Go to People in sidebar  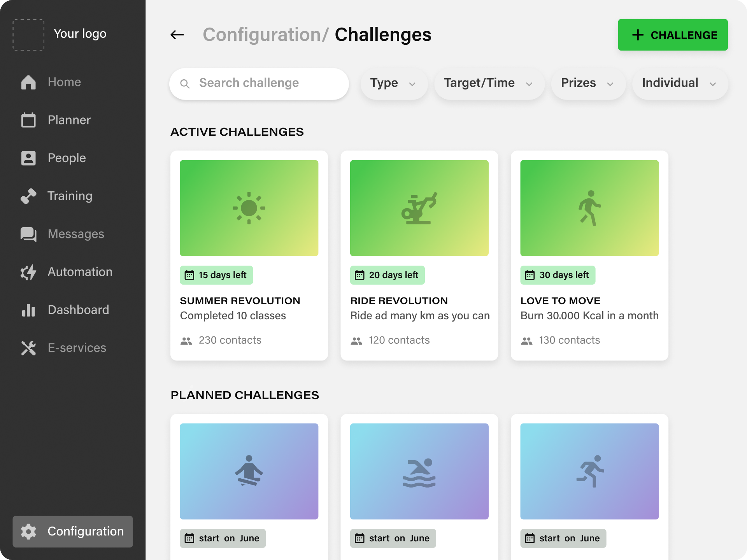click(67, 158)
